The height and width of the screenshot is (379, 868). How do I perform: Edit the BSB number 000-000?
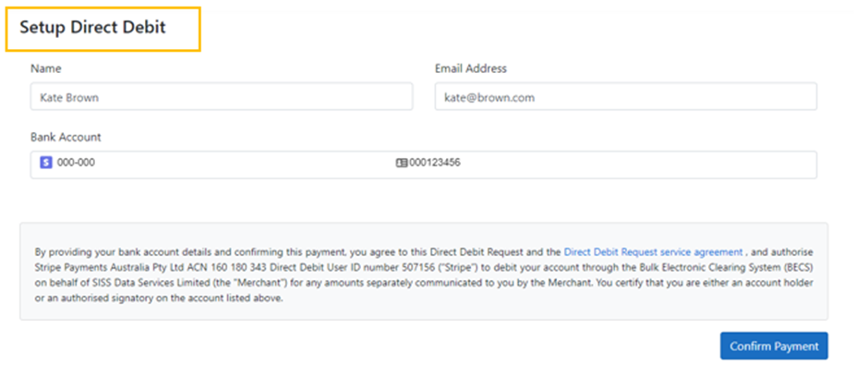[x=76, y=163]
